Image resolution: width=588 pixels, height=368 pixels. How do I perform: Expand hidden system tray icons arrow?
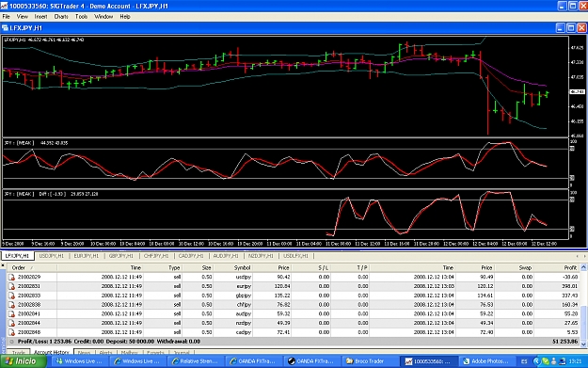point(536,361)
